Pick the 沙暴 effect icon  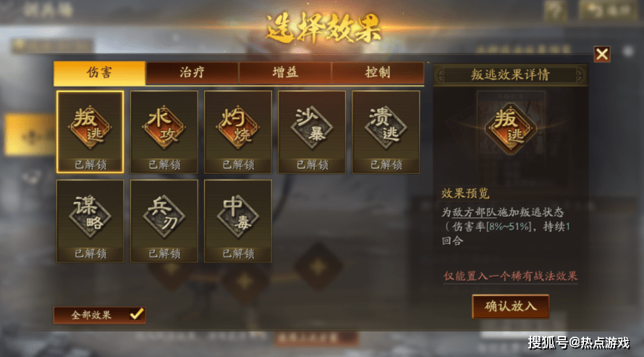[x=312, y=132]
